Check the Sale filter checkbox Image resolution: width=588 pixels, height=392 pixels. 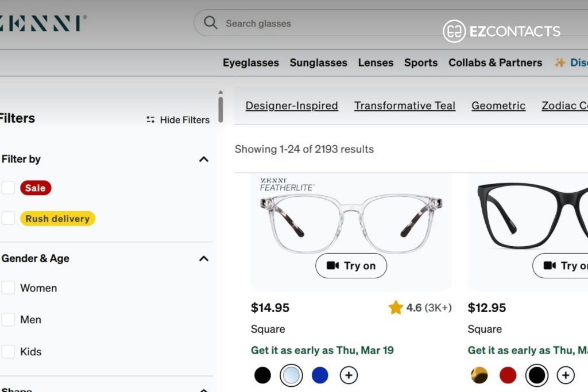pyautogui.click(x=8, y=187)
